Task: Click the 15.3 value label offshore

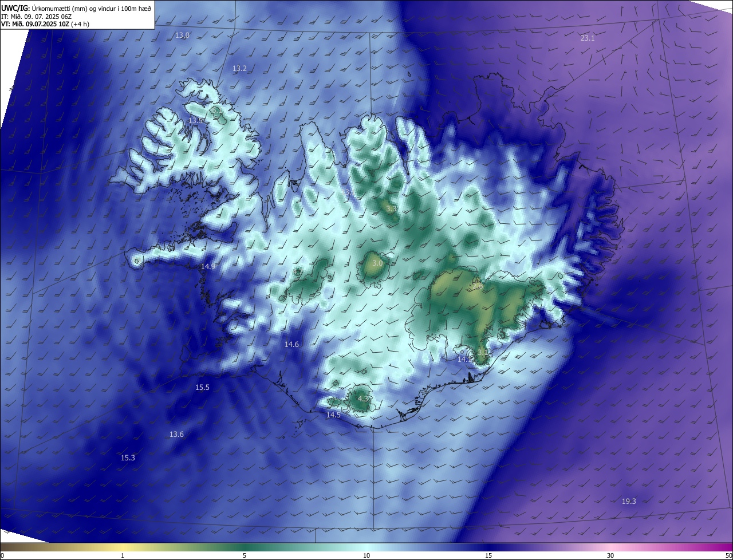Action: pos(128,458)
